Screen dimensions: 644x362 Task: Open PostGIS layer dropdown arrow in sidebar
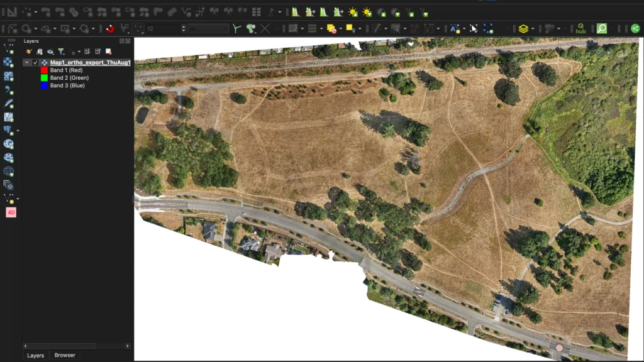coord(18,131)
